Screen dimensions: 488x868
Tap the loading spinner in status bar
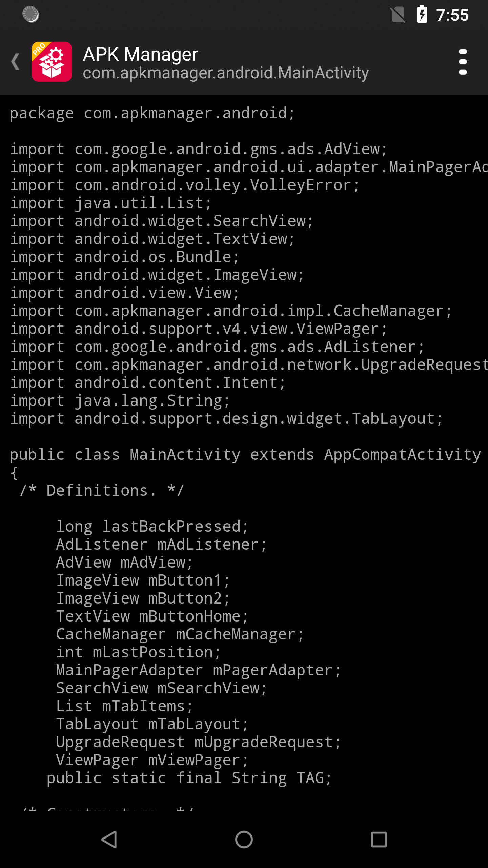pyautogui.click(x=30, y=14)
